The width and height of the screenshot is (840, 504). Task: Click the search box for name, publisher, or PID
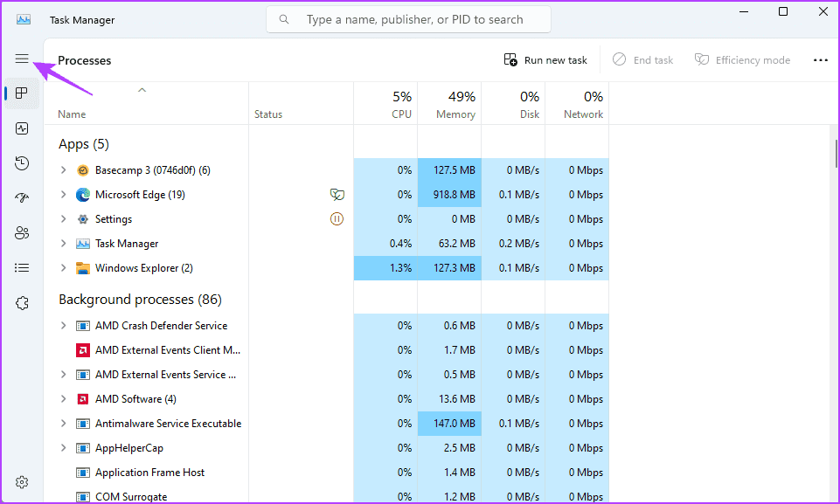coord(408,20)
